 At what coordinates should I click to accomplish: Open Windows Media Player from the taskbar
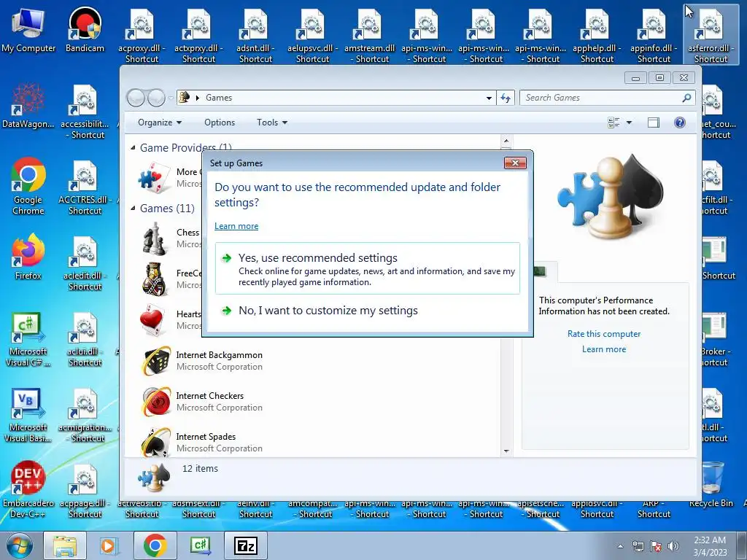108,546
